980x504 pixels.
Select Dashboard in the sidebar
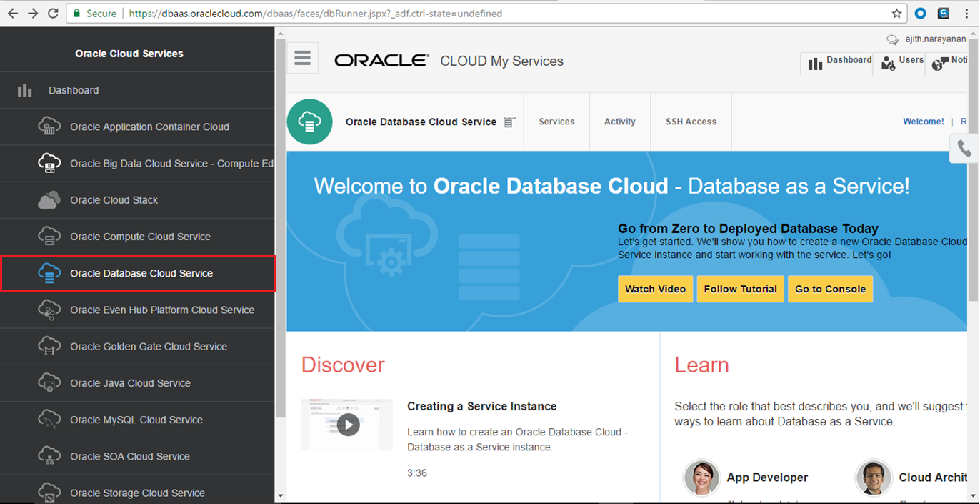coord(137,90)
